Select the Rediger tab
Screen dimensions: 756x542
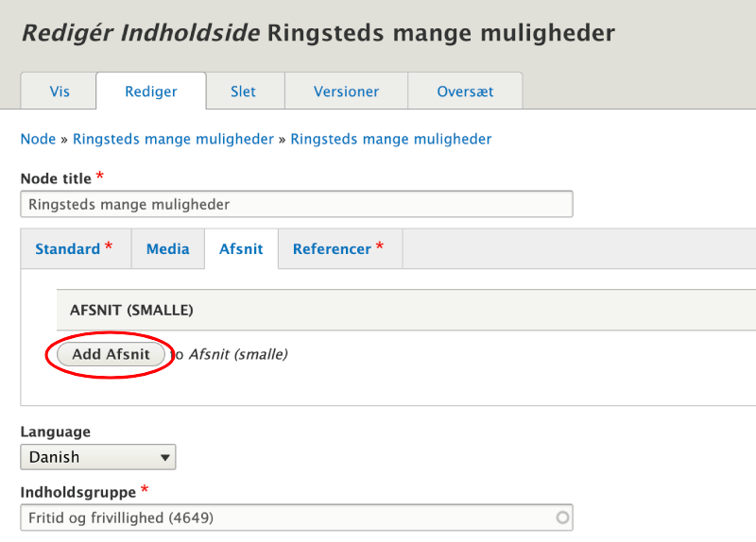click(151, 92)
